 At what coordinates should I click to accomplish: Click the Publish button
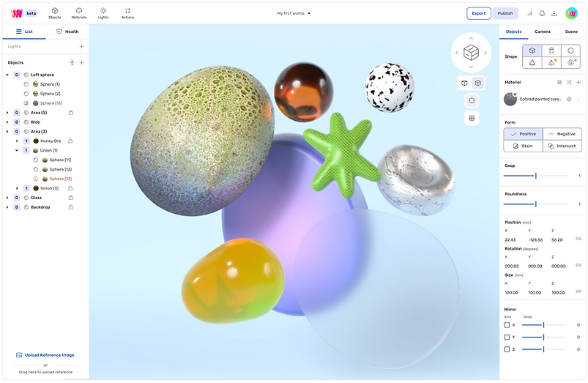[x=505, y=13]
